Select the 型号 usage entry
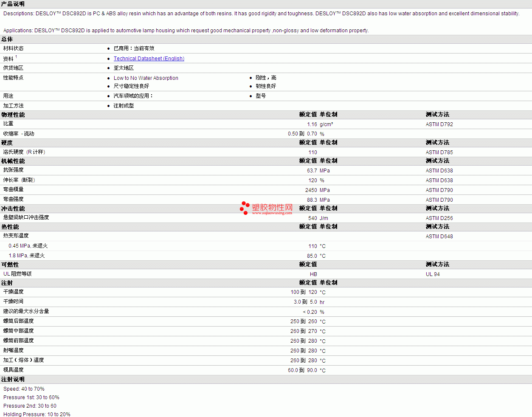532x417 pixels. pyautogui.click(x=261, y=96)
